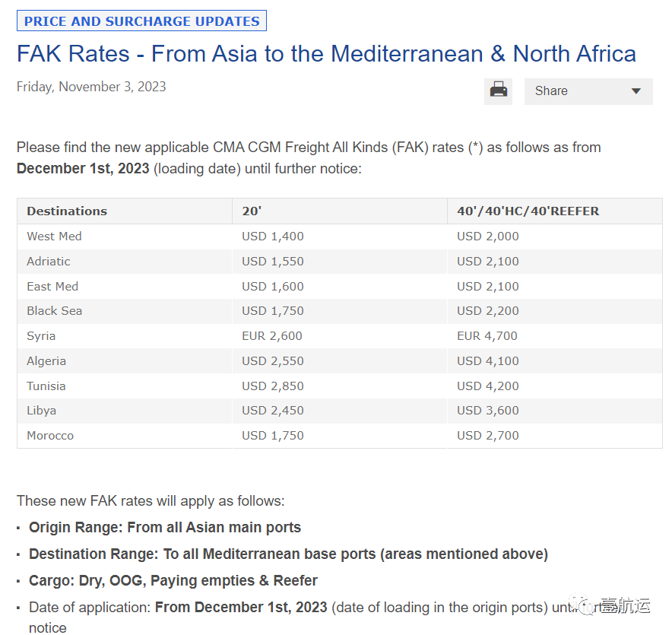Click Algeria 20' rate USD 2,550

click(273, 361)
